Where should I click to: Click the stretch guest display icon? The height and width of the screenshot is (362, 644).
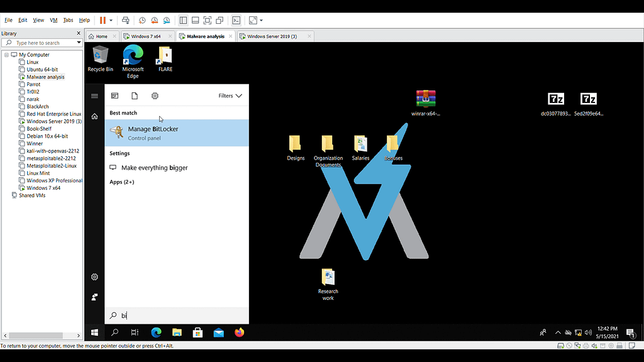pos(253,20)
